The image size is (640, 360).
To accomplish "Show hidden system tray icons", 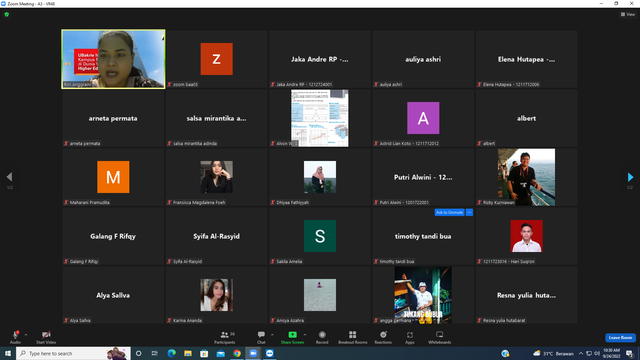I will coord(581,353).
